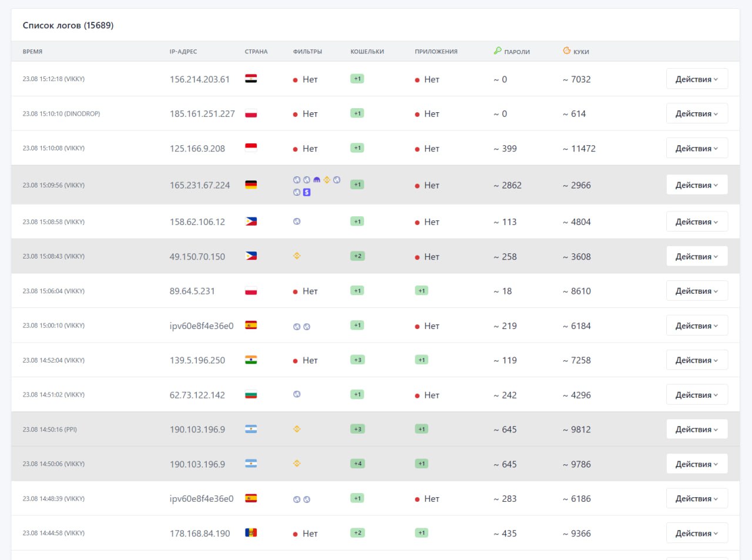Click the Действия button for 89.64.5.231

(x=697, y=291)
